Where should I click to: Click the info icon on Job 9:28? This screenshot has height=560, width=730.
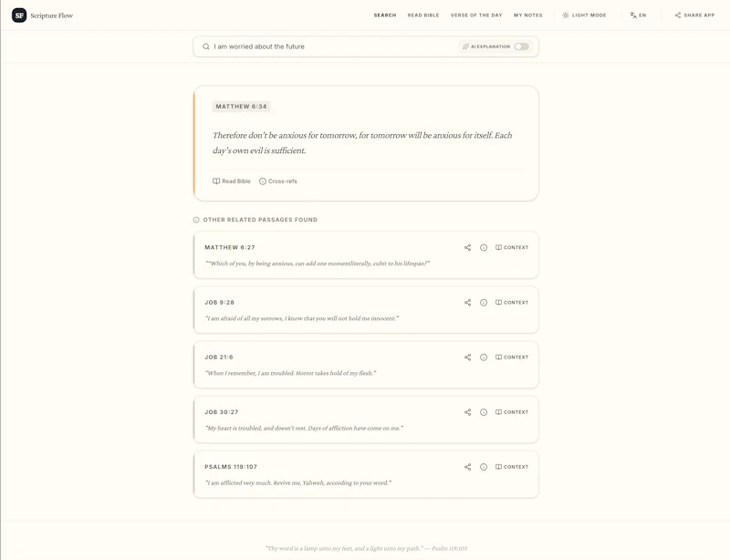484,303
